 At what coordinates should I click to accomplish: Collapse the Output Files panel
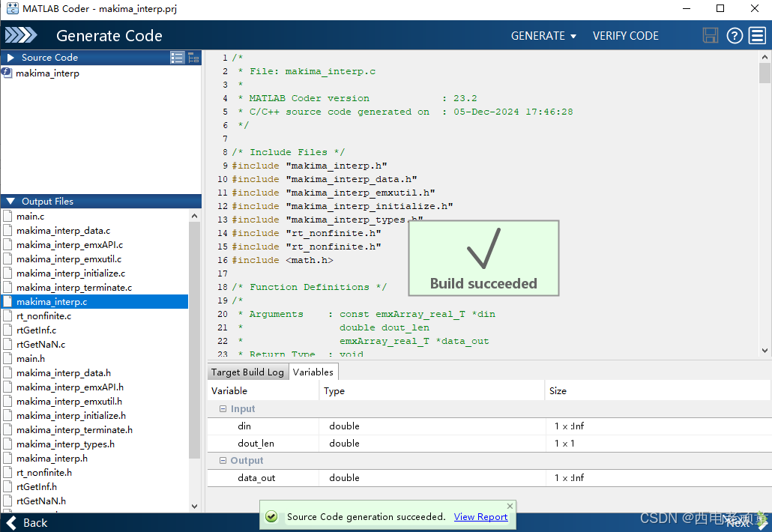tap(10, 202)
